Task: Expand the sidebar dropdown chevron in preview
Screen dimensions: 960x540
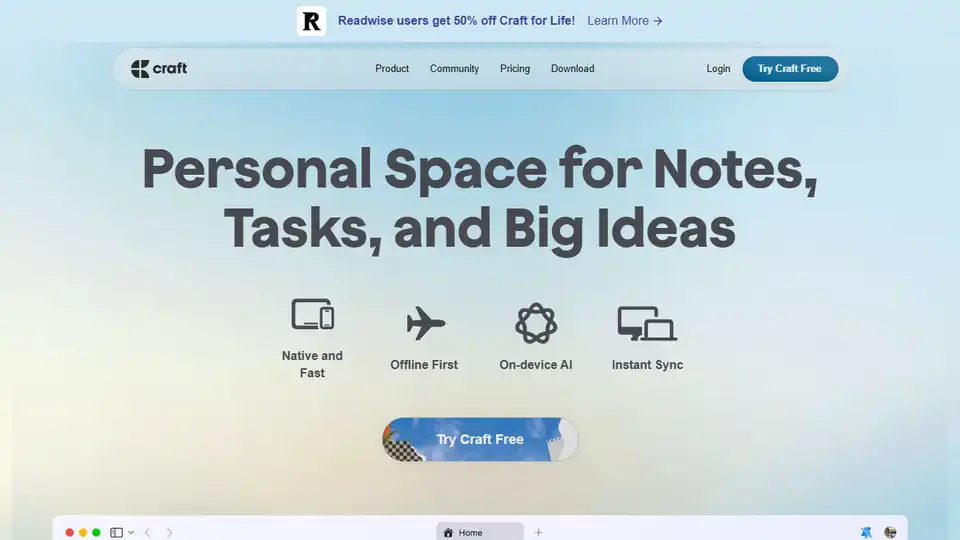Action: click(131, 533)
